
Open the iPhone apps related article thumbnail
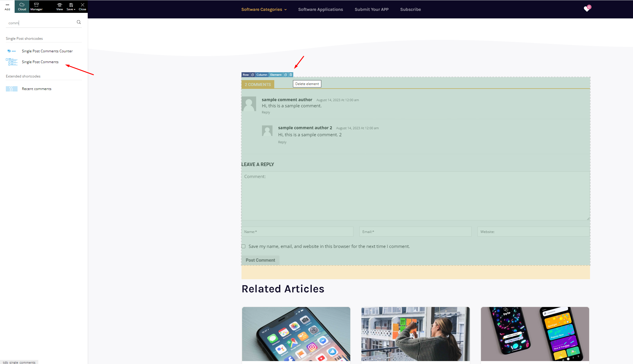pyautogui.click(x=296, y=334)
